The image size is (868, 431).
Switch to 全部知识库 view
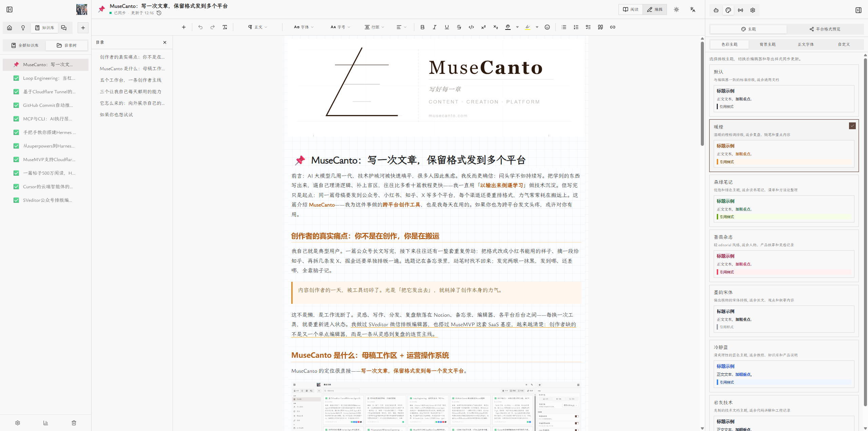pos(25,45)
